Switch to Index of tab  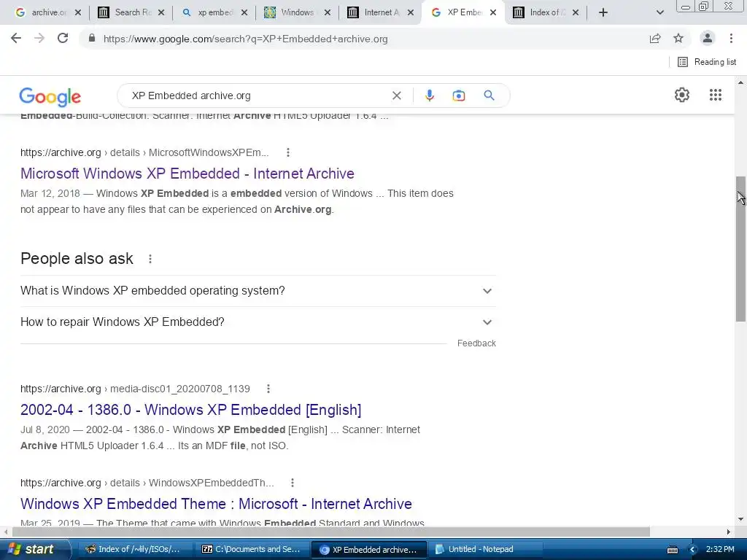click(x=541, y=12)
